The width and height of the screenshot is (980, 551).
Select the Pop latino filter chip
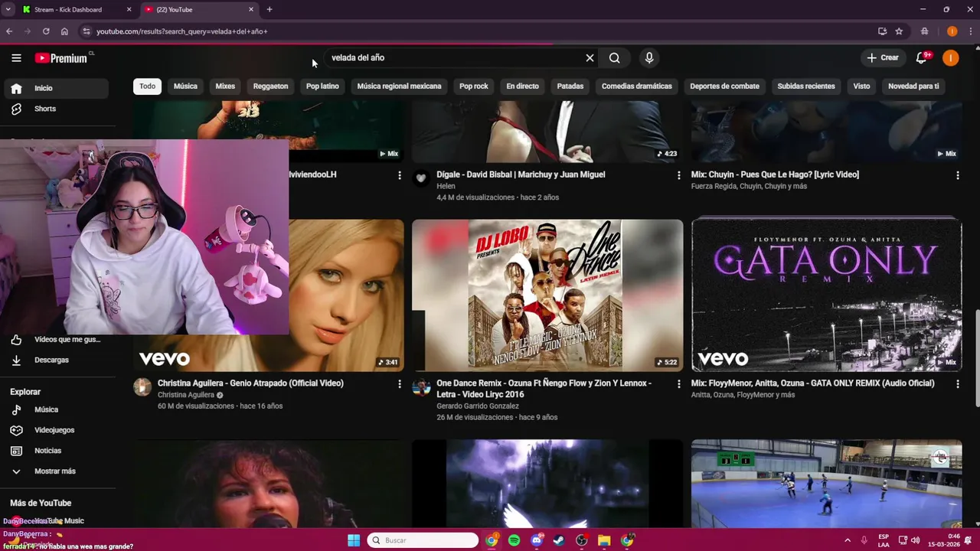[322, 86]
